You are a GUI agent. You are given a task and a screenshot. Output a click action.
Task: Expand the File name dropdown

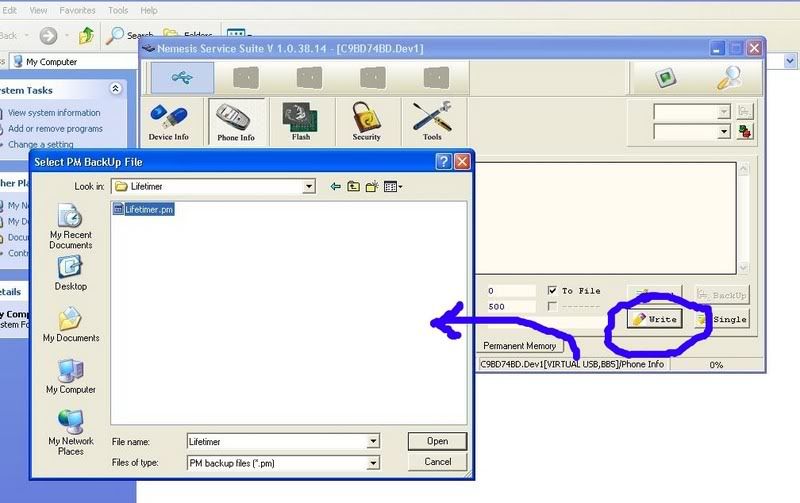[373, 441]
